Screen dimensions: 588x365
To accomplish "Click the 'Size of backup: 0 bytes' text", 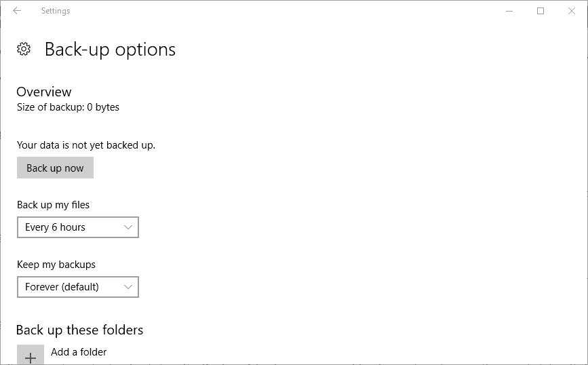I will pyautogui.click(x=68, y=107).
